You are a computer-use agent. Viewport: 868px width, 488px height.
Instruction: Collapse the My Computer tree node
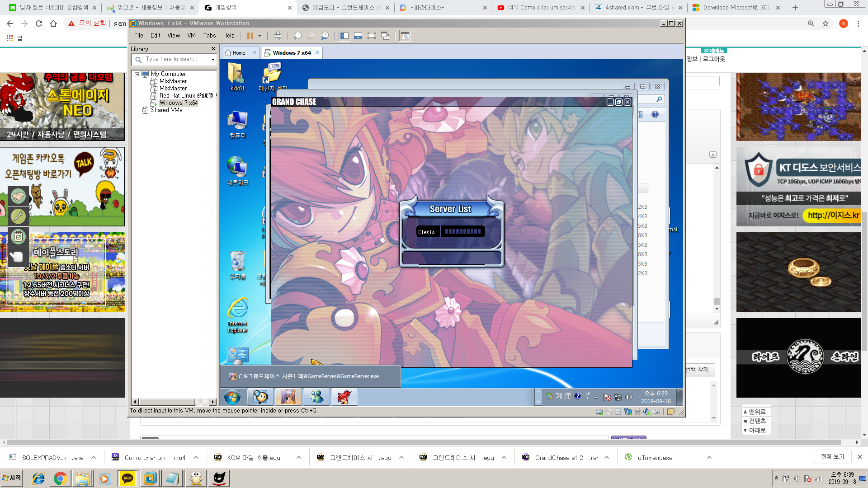coord(137,74)
